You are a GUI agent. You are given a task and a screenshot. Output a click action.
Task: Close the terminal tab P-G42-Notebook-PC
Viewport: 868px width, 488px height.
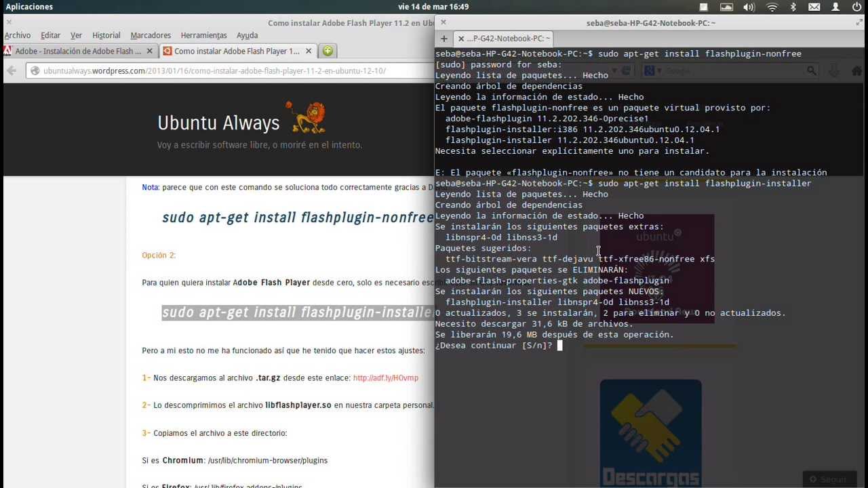pyautogui.click(x=461, y=39)
